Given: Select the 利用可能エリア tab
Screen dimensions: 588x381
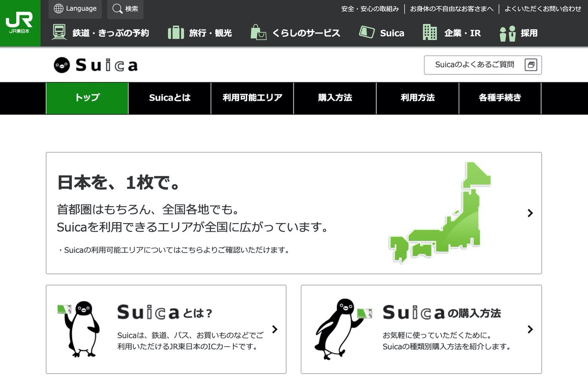Looking at the screenshot, I should click(252, 97).
